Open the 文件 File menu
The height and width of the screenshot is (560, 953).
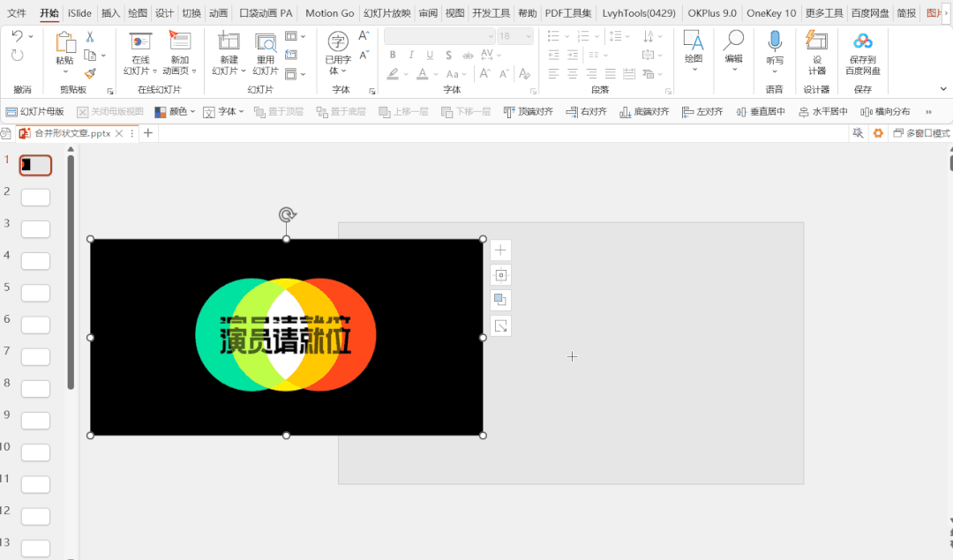coord(17,12)
